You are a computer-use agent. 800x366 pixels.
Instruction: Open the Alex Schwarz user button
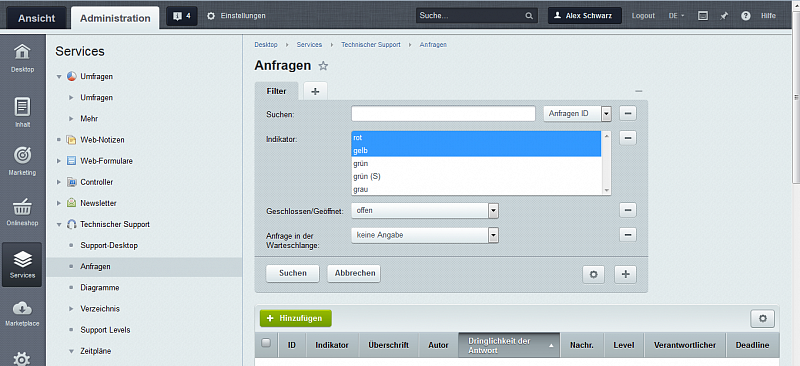585,16
